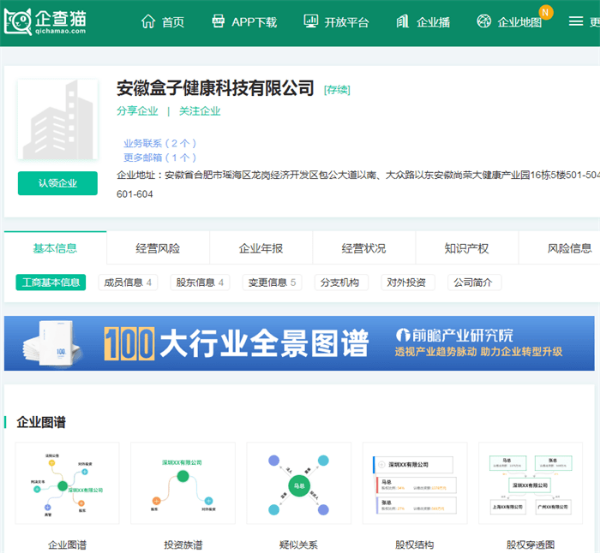Click the 关注企业 link
The width and height of the screenshot is (600, 553).
(x=200, y=111)
